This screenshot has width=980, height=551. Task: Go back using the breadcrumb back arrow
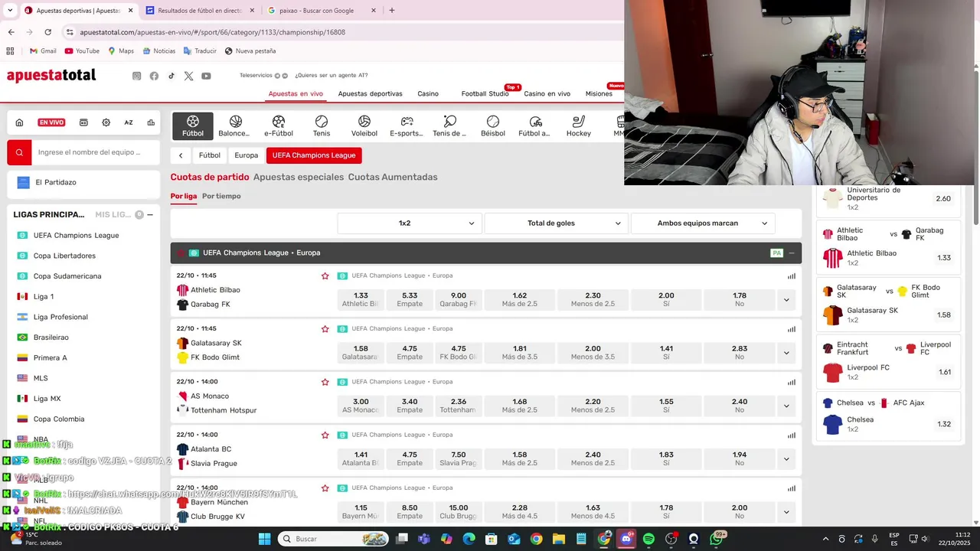point(181,155)
